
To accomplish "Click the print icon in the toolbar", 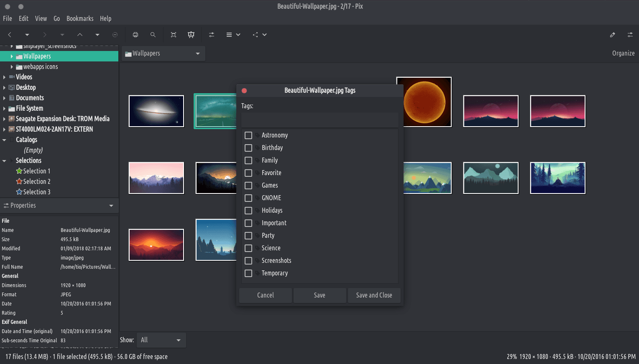I will coord(135,35).
